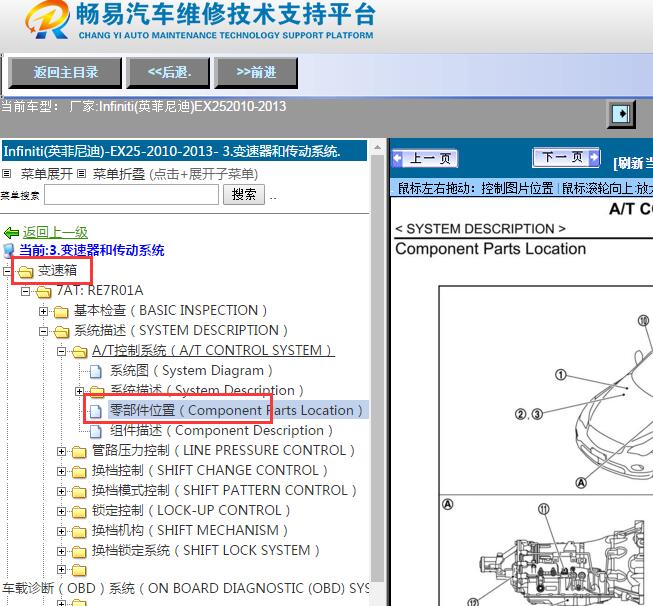The width and height of the screenshot is (653, 606).
Task: Open 基本检查 (BASIC INSPECTION) item
Action: click(170, 310)
